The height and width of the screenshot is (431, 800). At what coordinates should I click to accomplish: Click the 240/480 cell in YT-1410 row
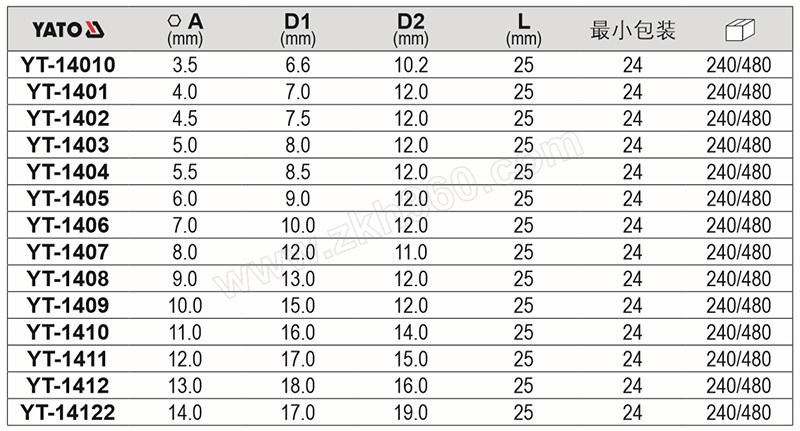739,332
